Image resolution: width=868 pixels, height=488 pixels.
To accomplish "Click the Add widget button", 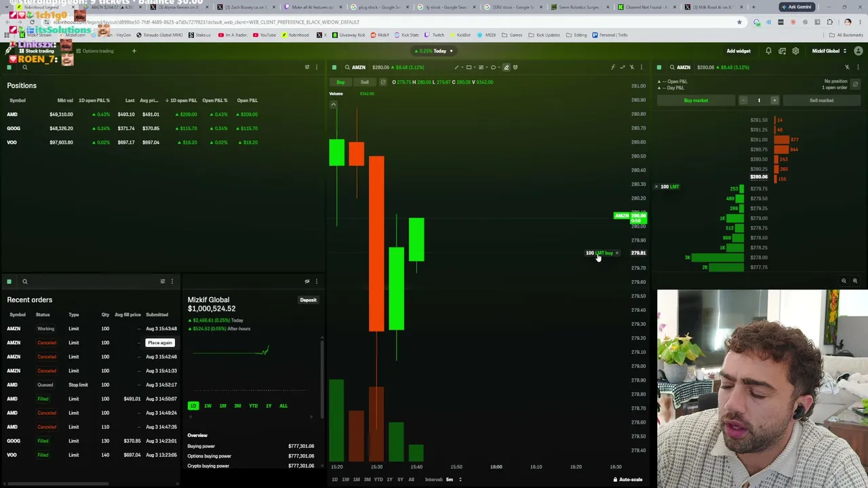I will pos(738,51).
